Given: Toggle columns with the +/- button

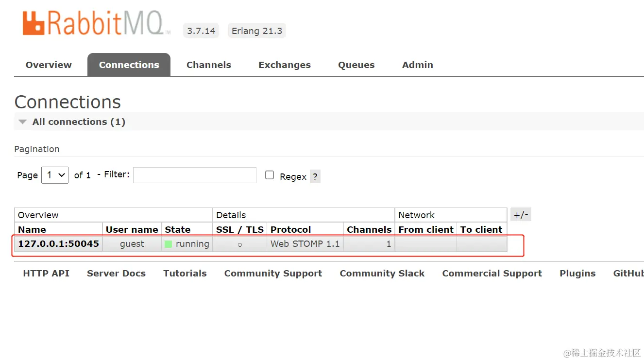Looking at the screenshot, I should (x=521, y=215).
